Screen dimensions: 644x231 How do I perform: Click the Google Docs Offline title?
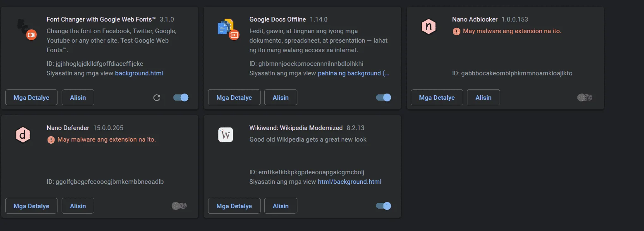click(x=278, y=19)
